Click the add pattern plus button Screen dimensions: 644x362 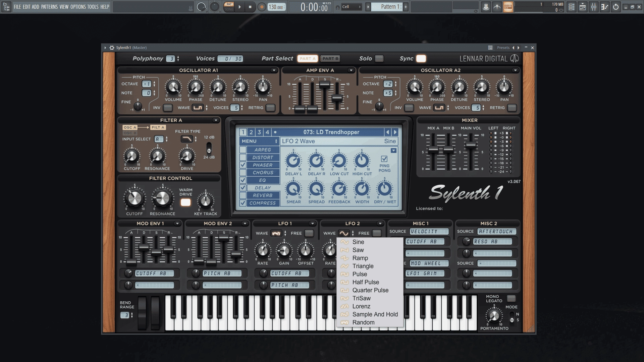tap(406, 7)
